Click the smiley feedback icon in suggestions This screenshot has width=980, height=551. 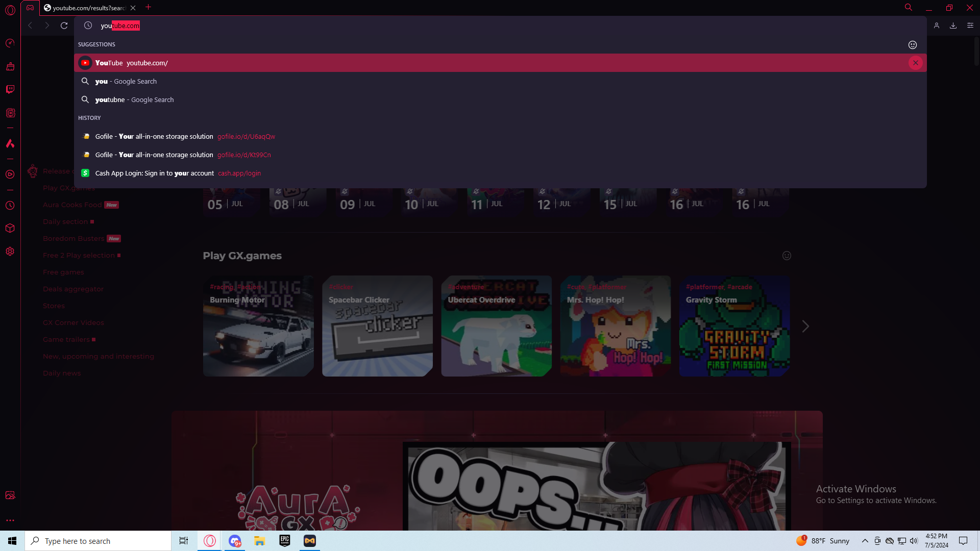(x=913, y=45)
